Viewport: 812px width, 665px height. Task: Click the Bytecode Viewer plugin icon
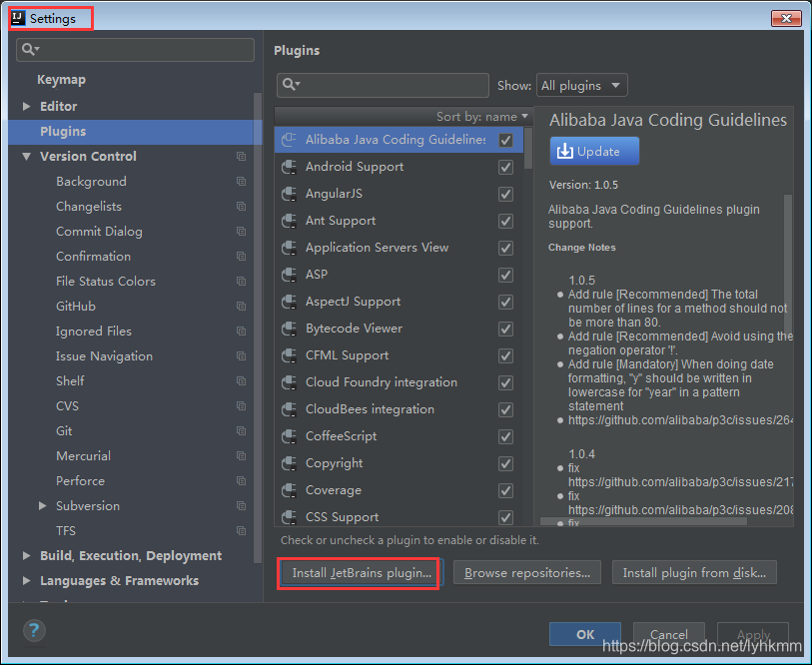click(x=289, y=329)
